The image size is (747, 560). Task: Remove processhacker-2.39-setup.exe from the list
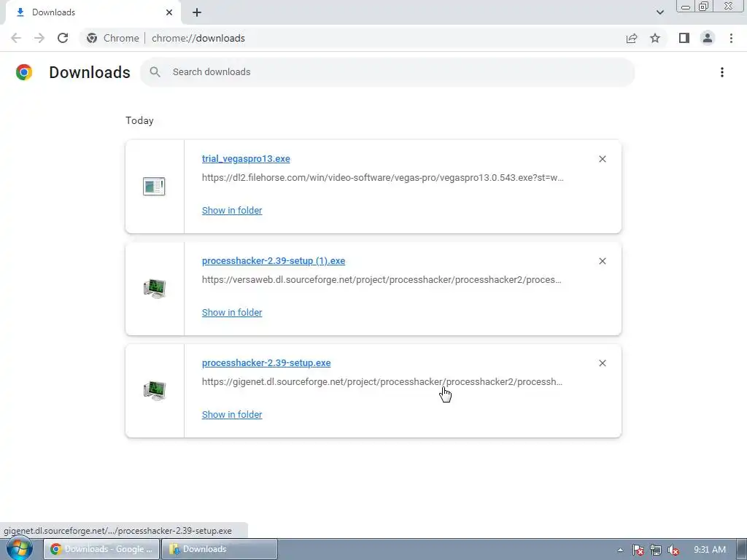pyautogui.click(x=602, y=363)
